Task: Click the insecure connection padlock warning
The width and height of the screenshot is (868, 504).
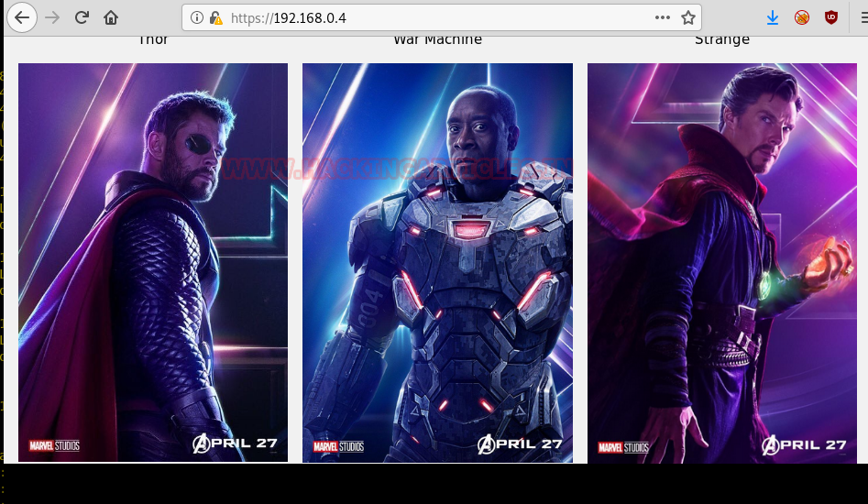Action: click(216, 18)
